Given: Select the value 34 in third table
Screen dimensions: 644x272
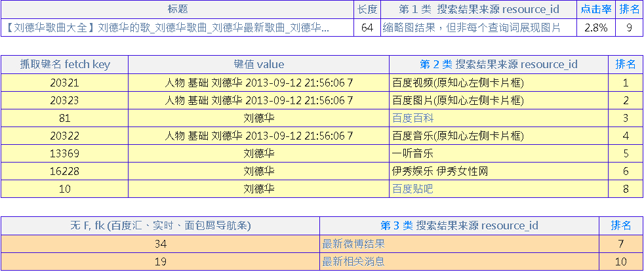Looking at the screenshot, I should (160, 244).
